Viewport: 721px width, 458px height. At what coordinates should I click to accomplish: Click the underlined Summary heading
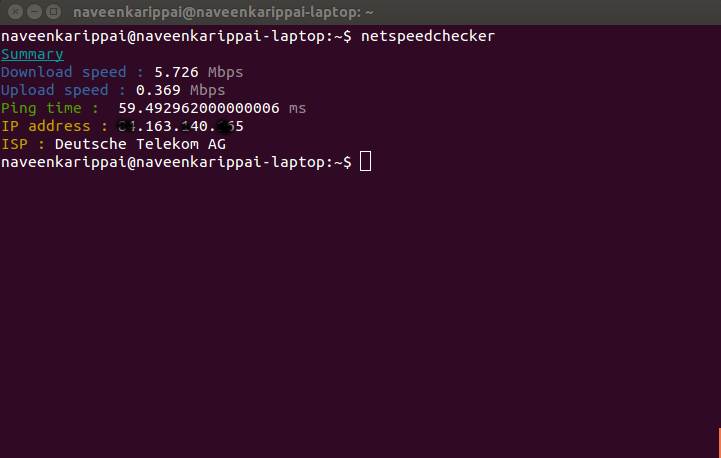(32, 54)
